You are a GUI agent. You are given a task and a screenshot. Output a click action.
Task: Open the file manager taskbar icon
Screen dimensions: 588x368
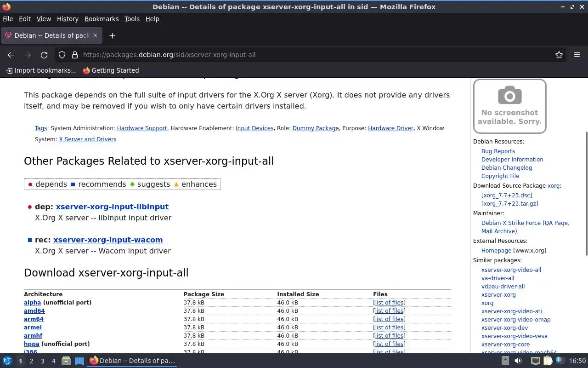[x=66, y=361]
